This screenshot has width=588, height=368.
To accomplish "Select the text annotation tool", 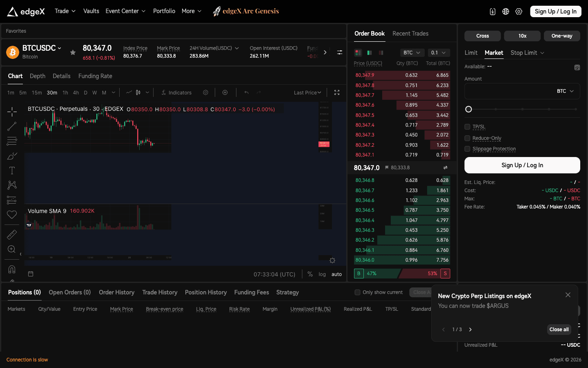I will click(x=12, y=171).
